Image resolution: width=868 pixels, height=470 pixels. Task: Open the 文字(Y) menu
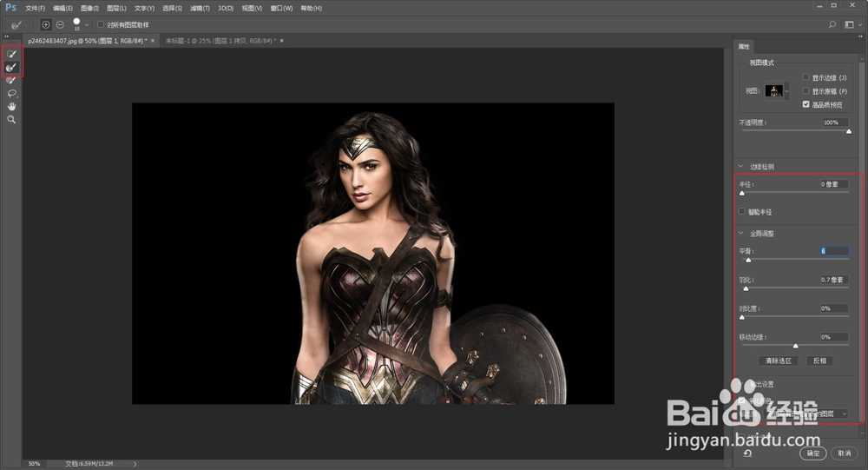pos(144,9)
